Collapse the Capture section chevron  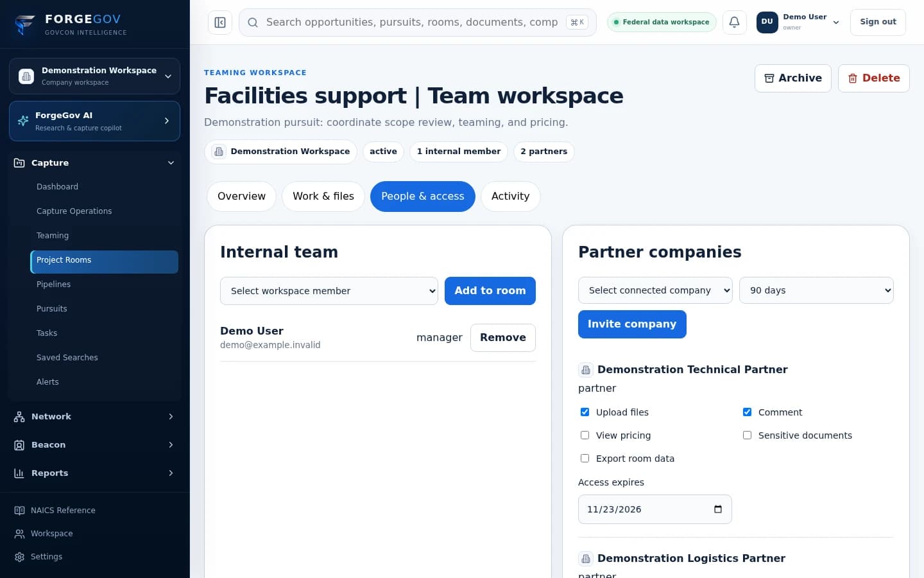coord(171,163)
